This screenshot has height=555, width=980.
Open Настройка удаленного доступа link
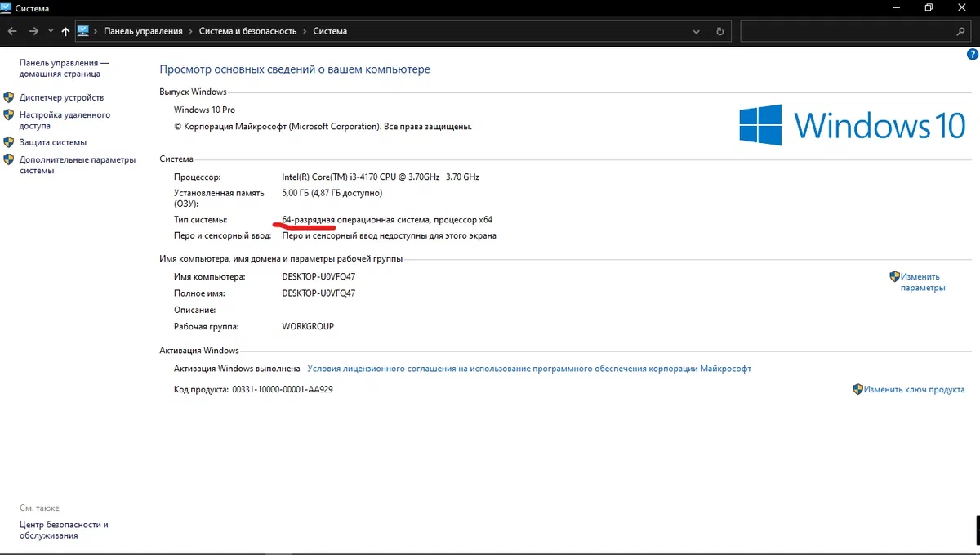(x=65, y=120)
